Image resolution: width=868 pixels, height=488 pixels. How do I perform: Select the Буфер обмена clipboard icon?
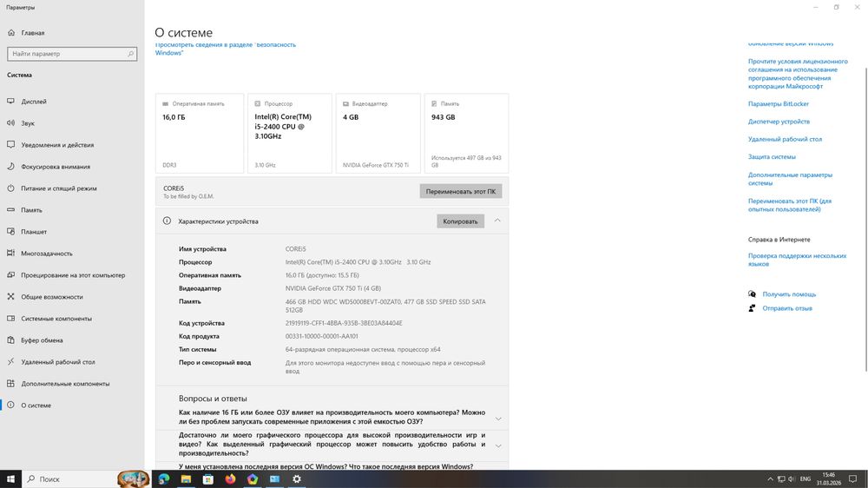point(11,340)
